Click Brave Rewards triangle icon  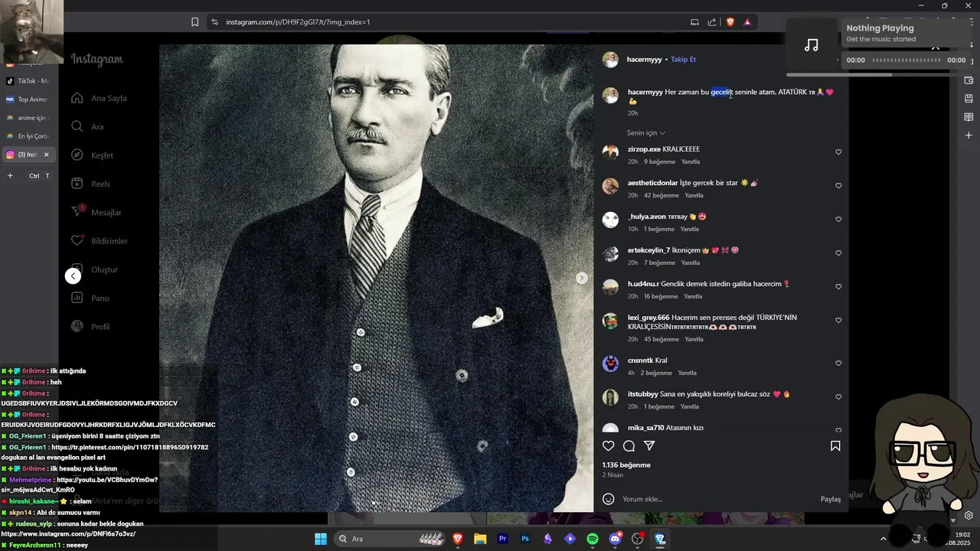pyautogui.click(x=747, y=22)
